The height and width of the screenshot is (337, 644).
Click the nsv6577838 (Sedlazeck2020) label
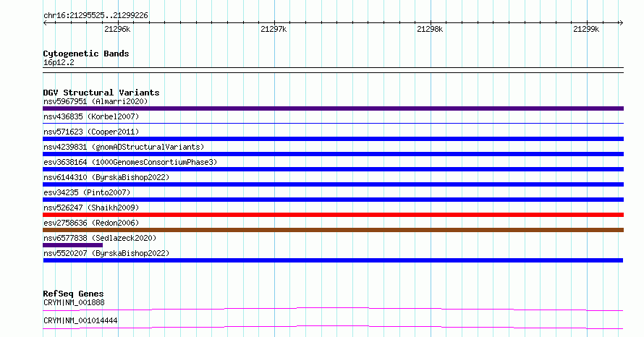pos(100,238)
